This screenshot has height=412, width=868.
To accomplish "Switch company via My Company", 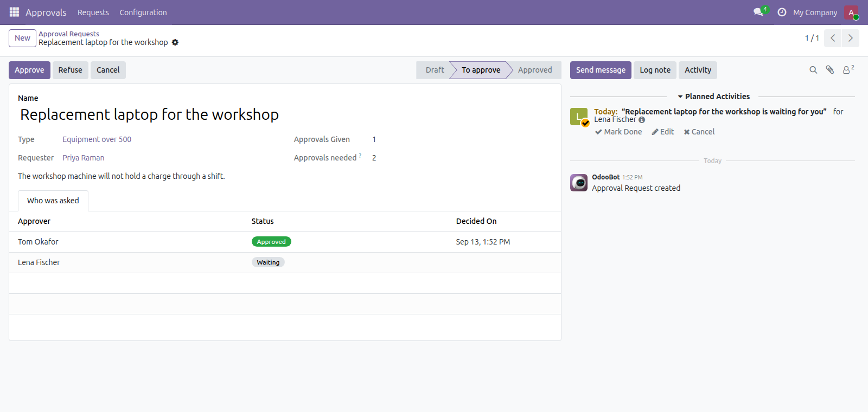I will point(815,12).
